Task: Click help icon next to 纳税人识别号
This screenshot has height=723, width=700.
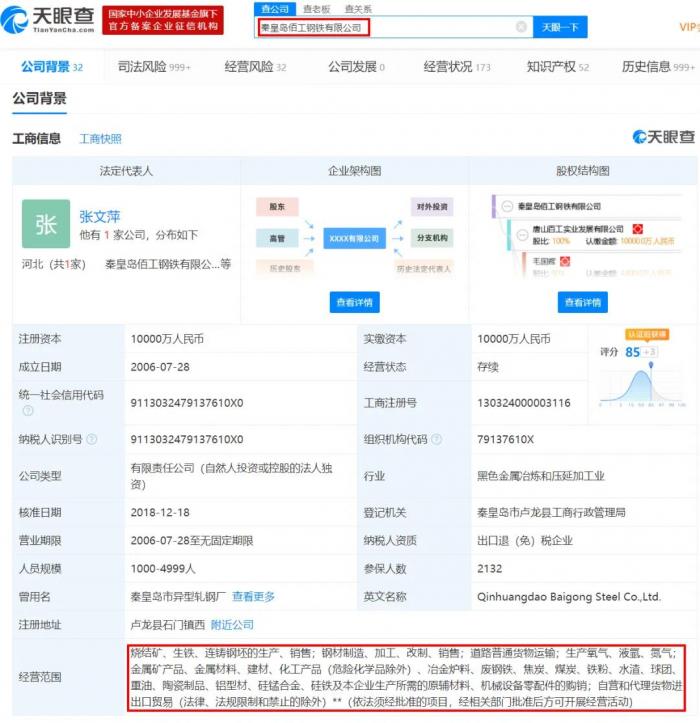Action: click(92, 439)
